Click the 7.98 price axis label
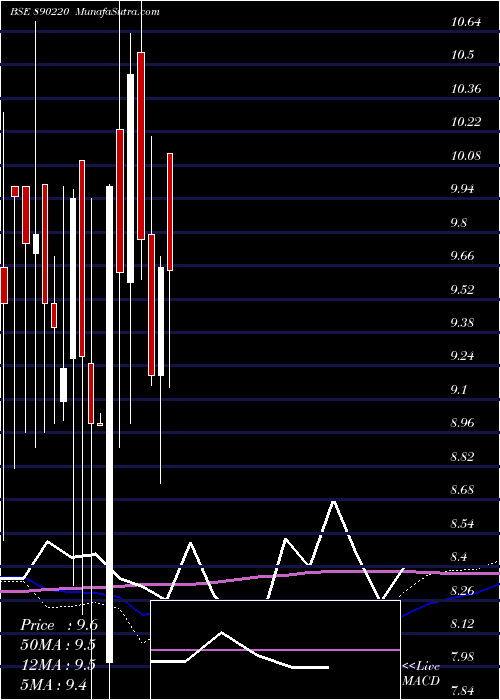Screen dimensions: 500x700 (x=462, y=657)
